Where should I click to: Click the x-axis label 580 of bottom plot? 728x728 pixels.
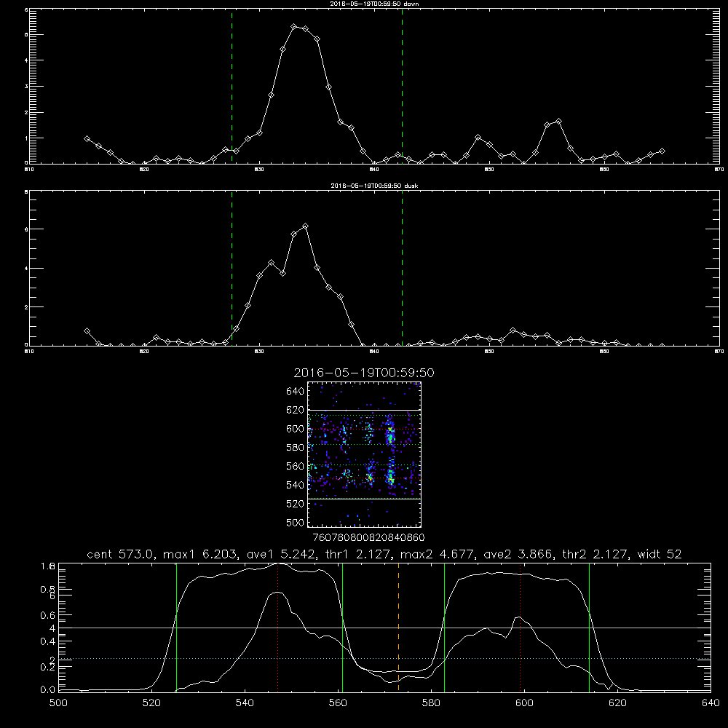pyautogui.click(x=431, y=703)
